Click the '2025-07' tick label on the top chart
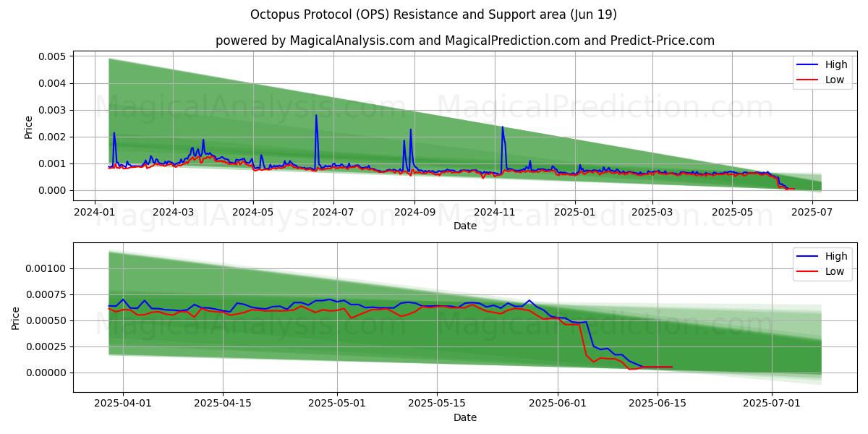 pyautogui.click(x=813, y=213)
